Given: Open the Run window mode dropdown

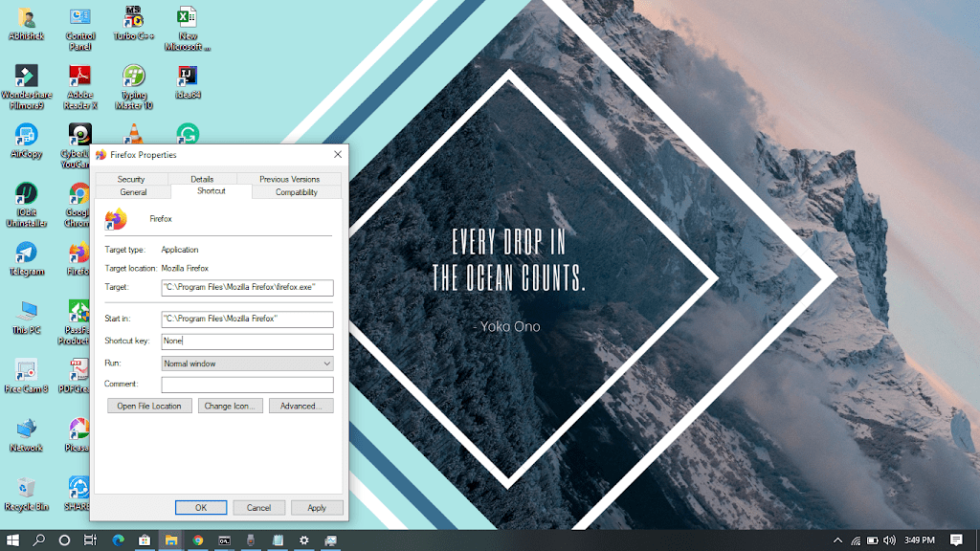Looking at the screenshot, I should click(x=247, y=364).
